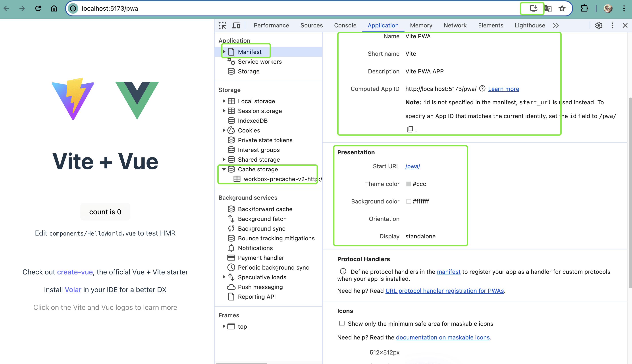The image size is (632, 364).
Task: Select IndexedDB in Storage section
Action: tap(252, 121)
